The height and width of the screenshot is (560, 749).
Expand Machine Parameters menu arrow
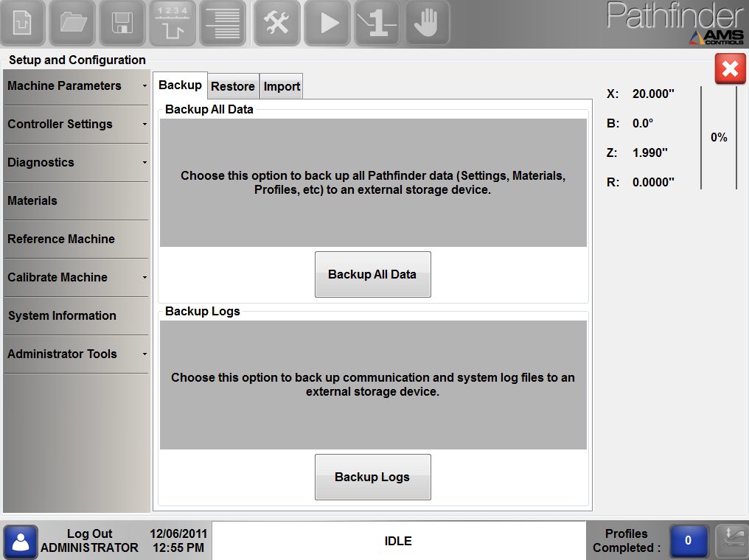(x=144, y=86)
